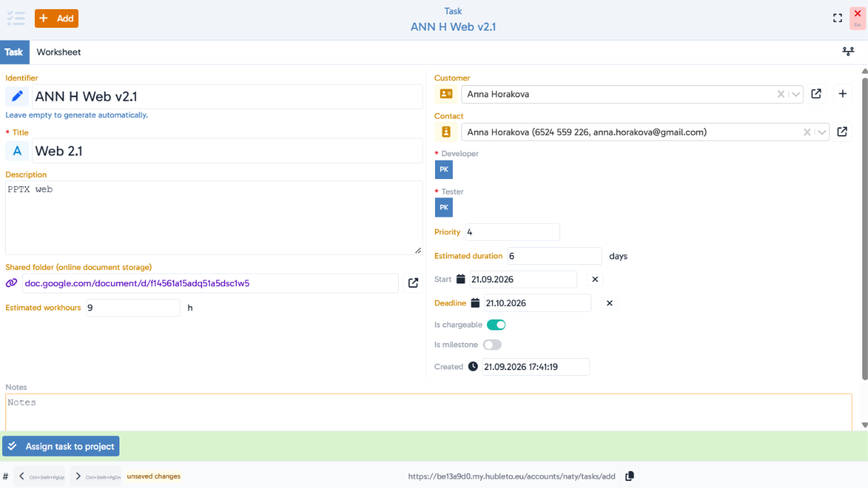The width and height of the screenshot is (868, 488).
Task: Disable the Is chargeable toggle
Action: pos(496,325)
